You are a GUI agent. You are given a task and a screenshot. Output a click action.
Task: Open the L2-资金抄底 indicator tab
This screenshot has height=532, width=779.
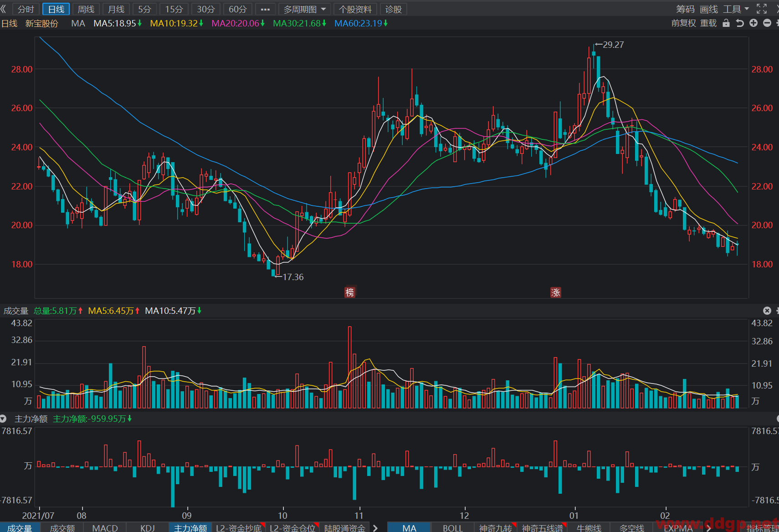pos(239,528)
